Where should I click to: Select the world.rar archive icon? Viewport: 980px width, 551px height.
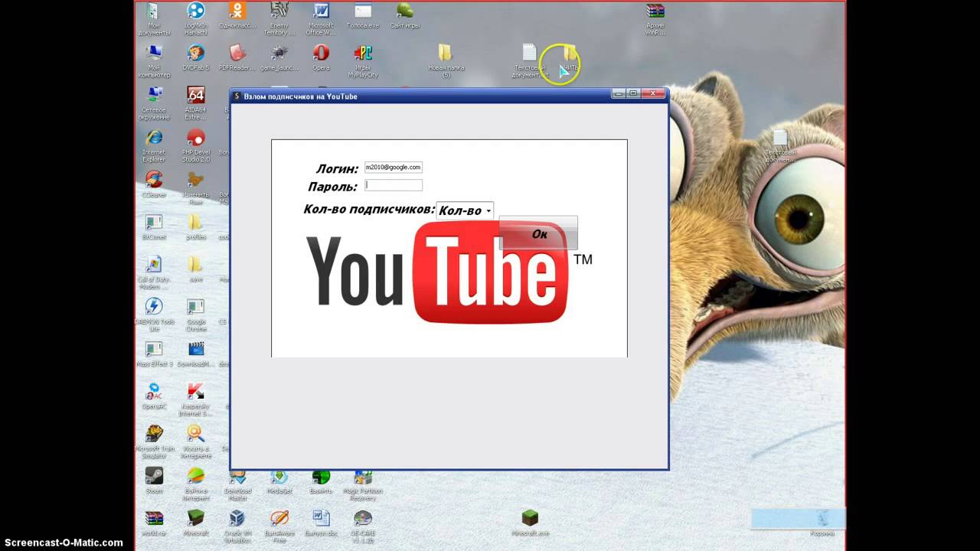[154, 523]
